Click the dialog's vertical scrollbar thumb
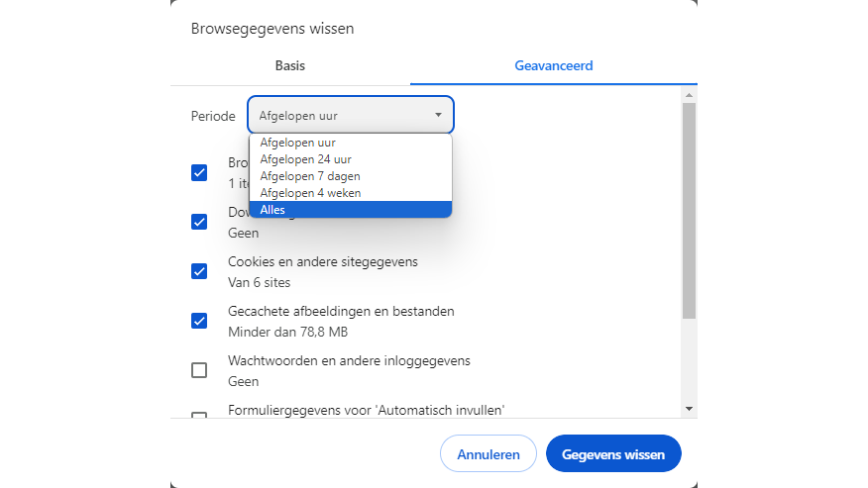This screenshot has width=868, height=488. (689, 208)
